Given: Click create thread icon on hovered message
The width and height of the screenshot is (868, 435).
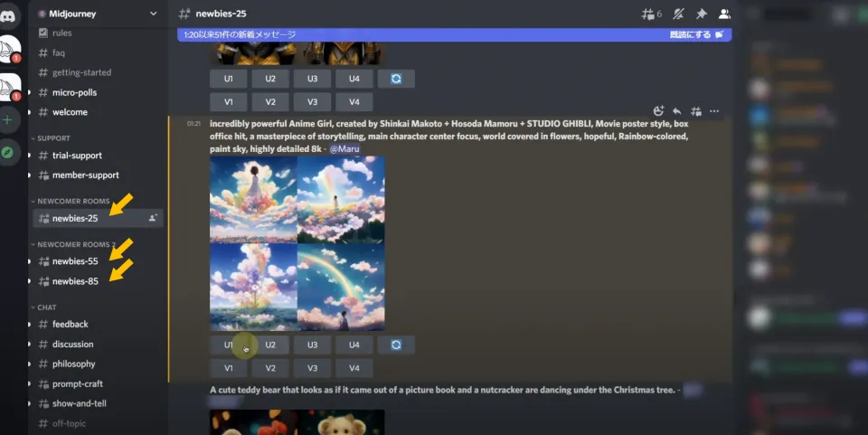Looking at the screenshot, I should [x=696, y=111].
